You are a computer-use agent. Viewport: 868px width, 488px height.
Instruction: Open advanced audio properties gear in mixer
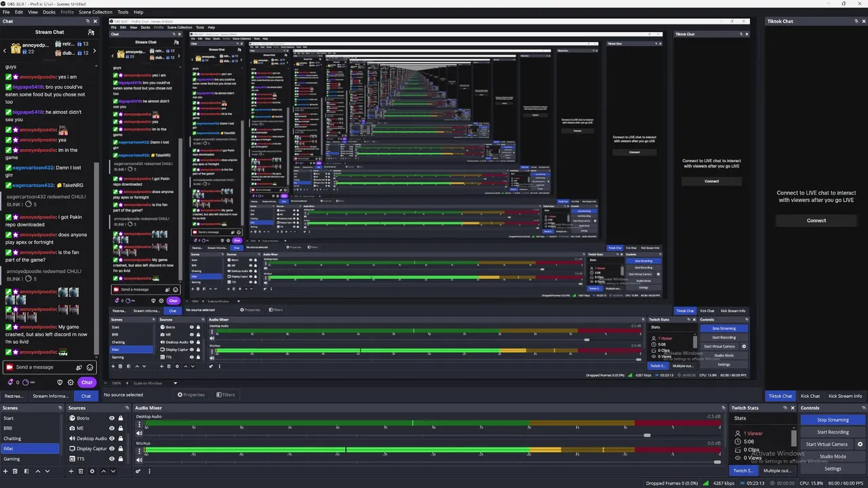point(138,471)
